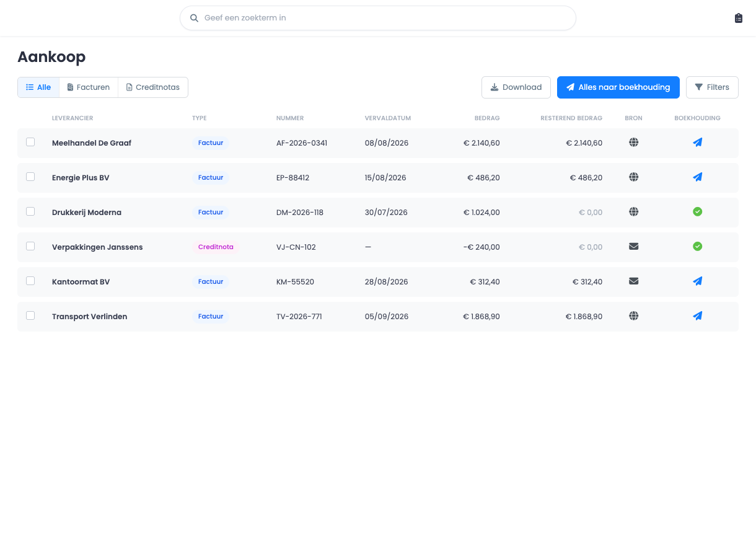
Task: Check the Transport Verlinden row checkbox
Action: (30, 315)
